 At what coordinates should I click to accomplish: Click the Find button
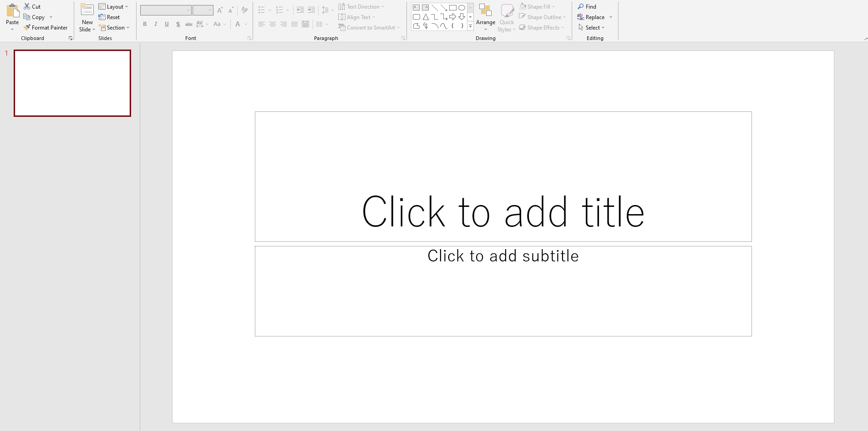[x=587, y=6]
